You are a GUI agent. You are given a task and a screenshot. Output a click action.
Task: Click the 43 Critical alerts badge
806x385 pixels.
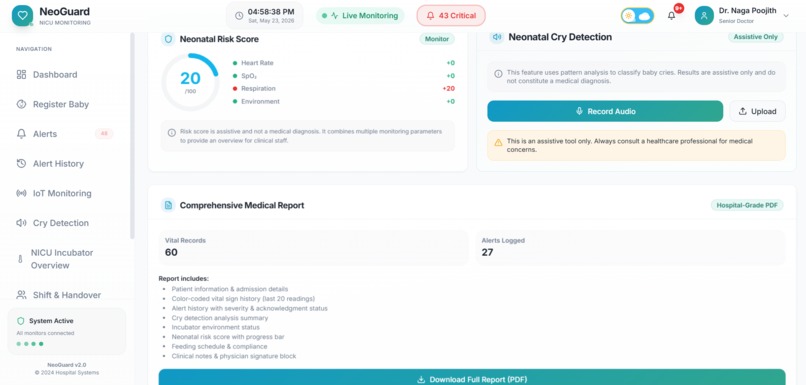(x=451, y=16)
